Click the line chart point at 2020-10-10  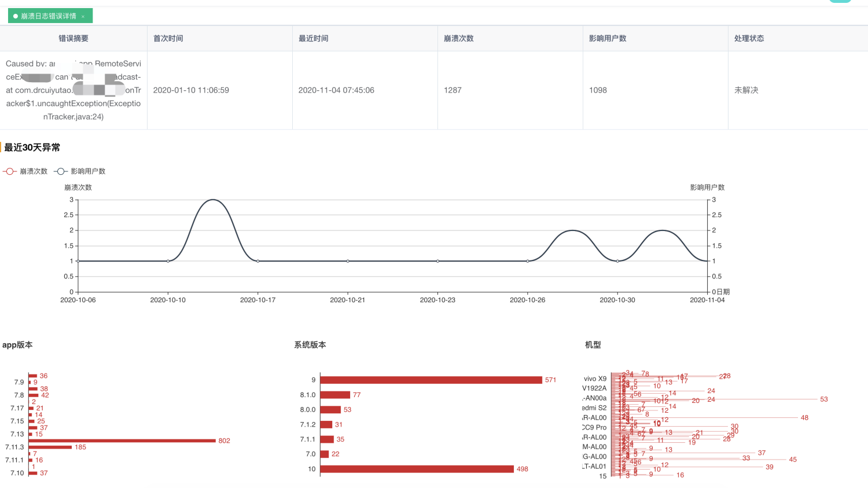[x=168, y=261]
